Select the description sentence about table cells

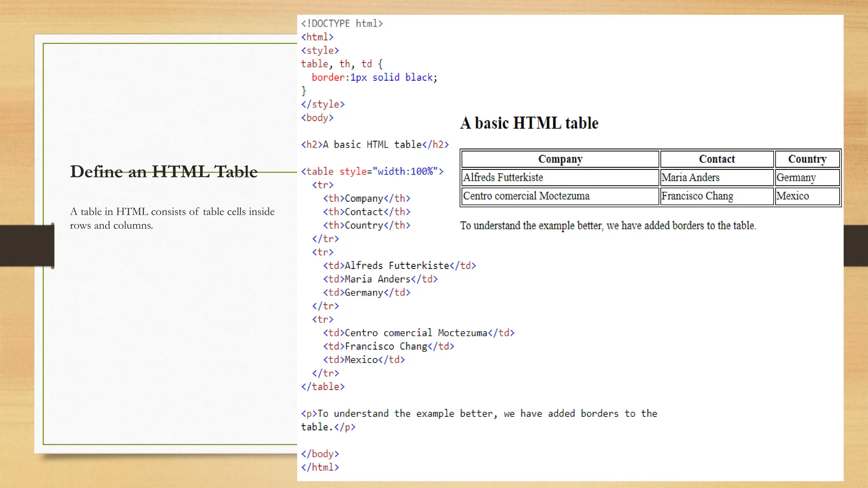coord(172,218)
